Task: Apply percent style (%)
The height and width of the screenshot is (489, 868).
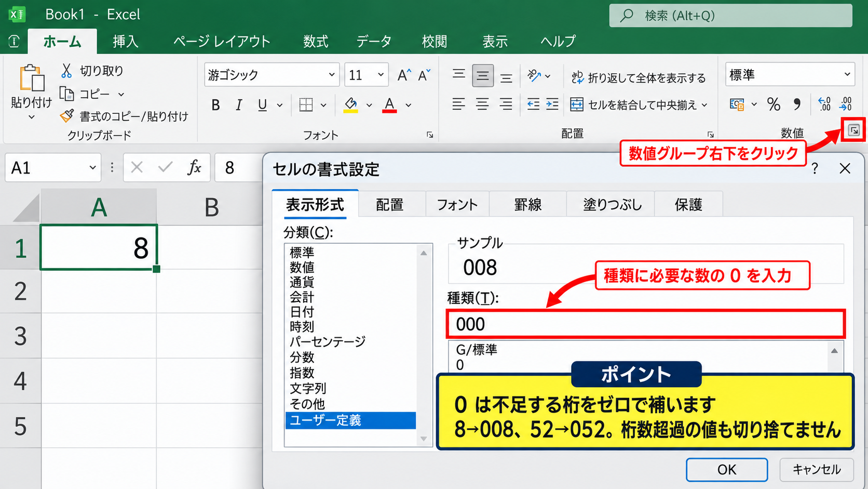Action: (x=774, y=104)
